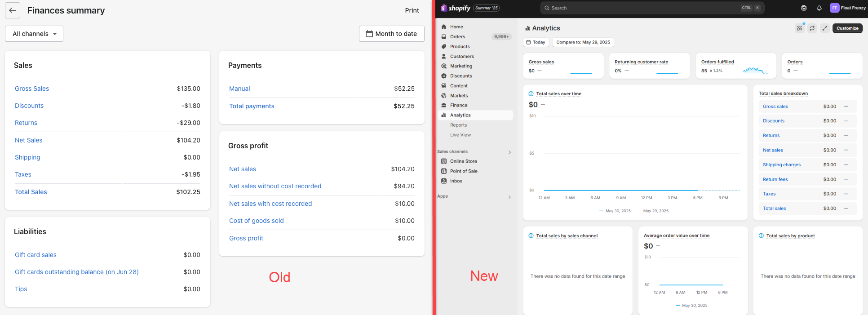
Task: Go back using the arrow beside Finances summary
Action: 13,10
